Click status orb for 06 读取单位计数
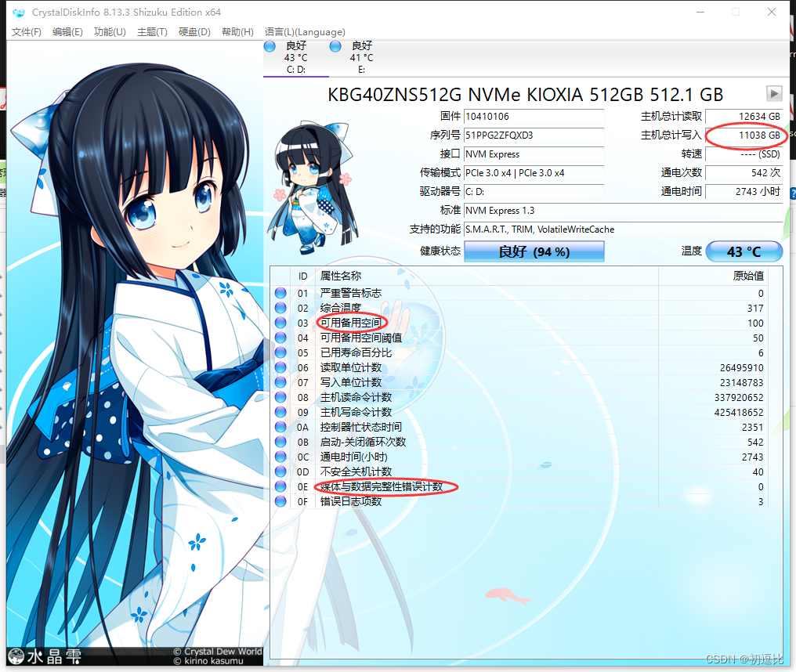This screenshot has width=796, height=672. click(x=280, y=367)
